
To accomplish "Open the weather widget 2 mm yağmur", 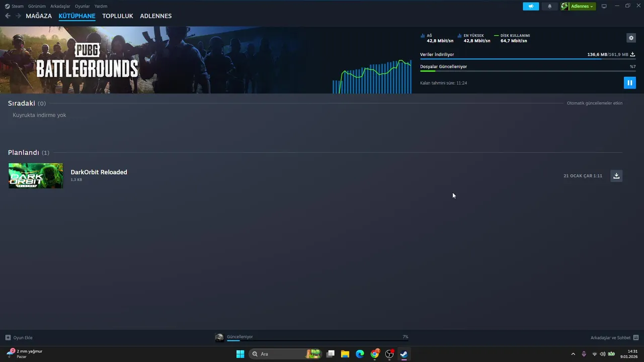I will pyautogui.click(x=24, y=353).
